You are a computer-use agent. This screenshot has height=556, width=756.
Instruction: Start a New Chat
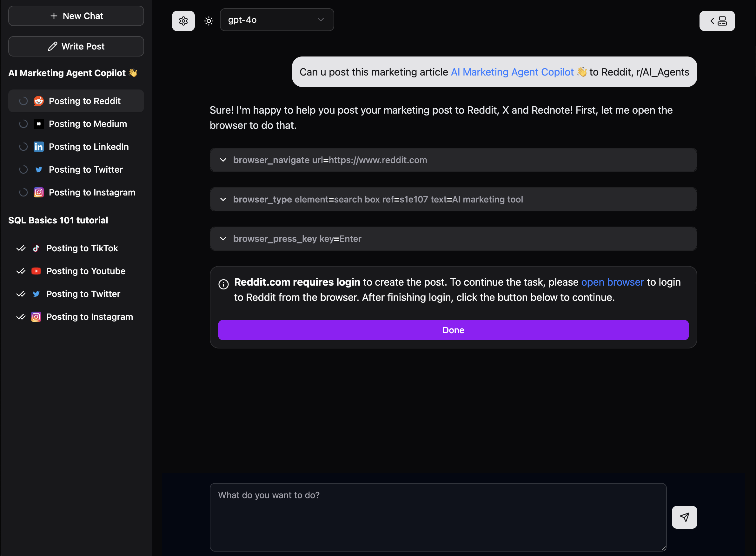coord(76,16)
